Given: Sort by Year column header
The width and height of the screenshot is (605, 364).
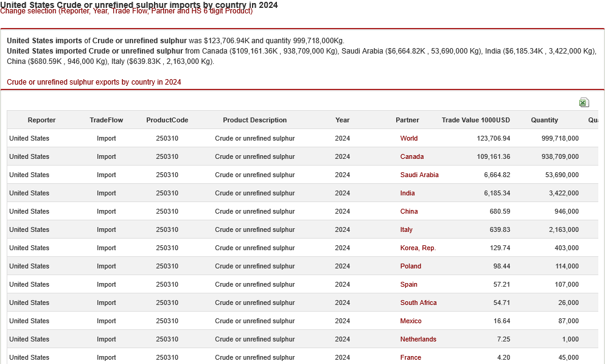Looking at the screenshot, I should [x=342, y=120].
